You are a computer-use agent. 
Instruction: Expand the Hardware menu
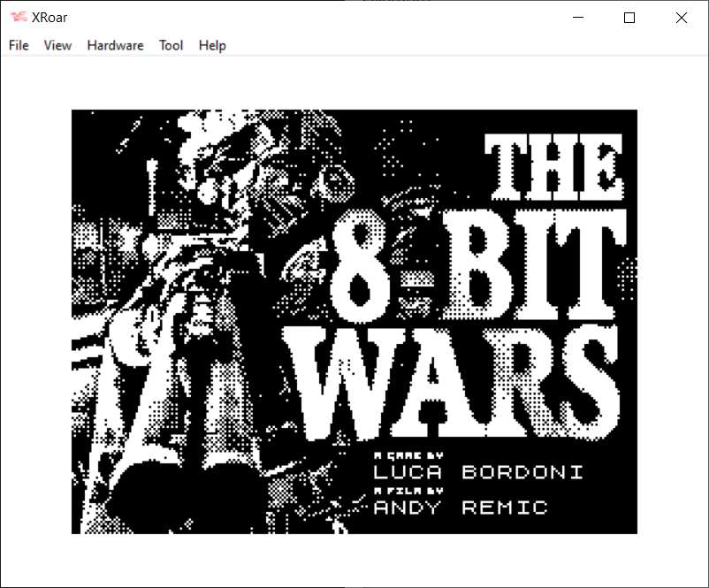tap(115, 45)
